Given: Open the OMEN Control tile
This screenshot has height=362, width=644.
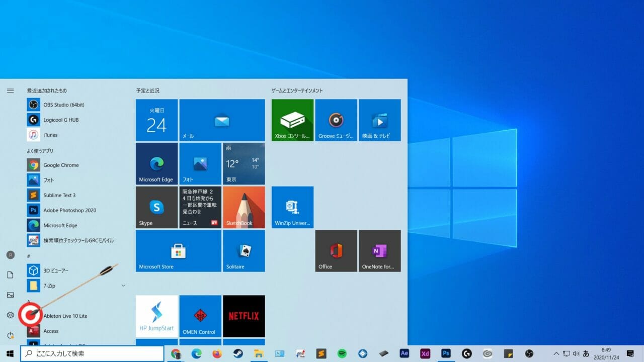Looking at the screenshot, I should (200, 316).
